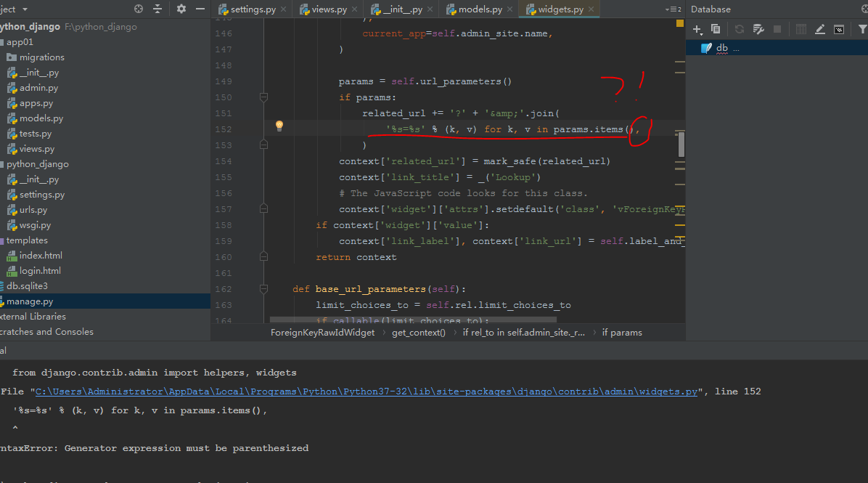
Task: Switch to the views.py tab
Action: click(329, 9)
